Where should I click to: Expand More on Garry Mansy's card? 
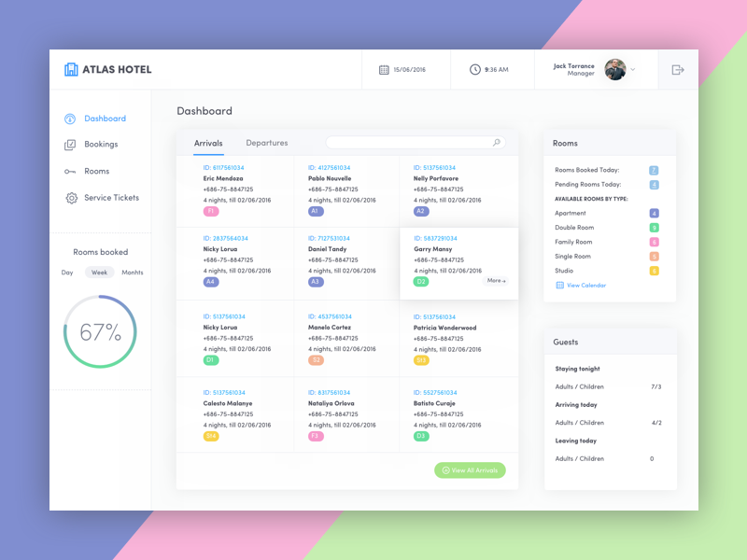click(496, 281)
